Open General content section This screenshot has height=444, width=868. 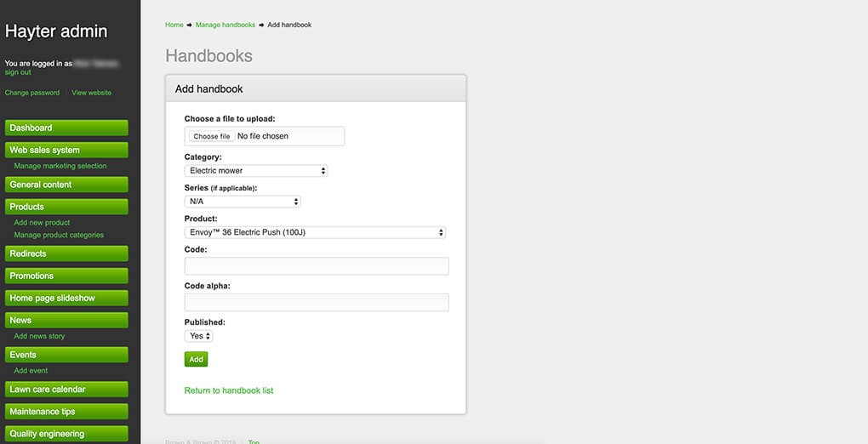(66, 185)
